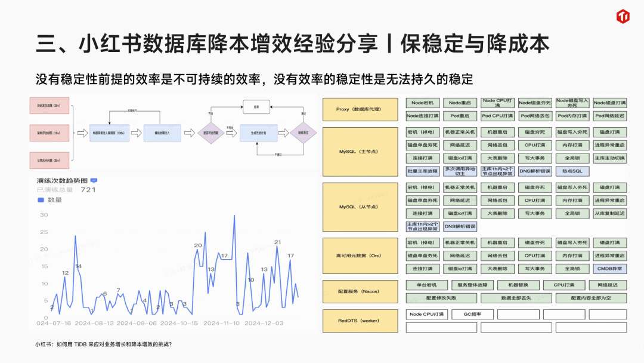Click the 配置内容全部为空 cell
Image resolution: width=644 pixels, height=363 pixels.
(591, 298)
